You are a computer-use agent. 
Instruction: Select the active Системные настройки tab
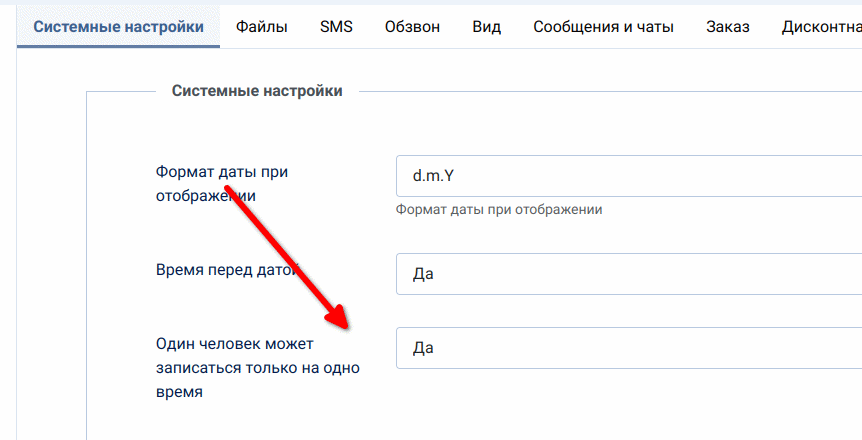[x=118, y=27]
